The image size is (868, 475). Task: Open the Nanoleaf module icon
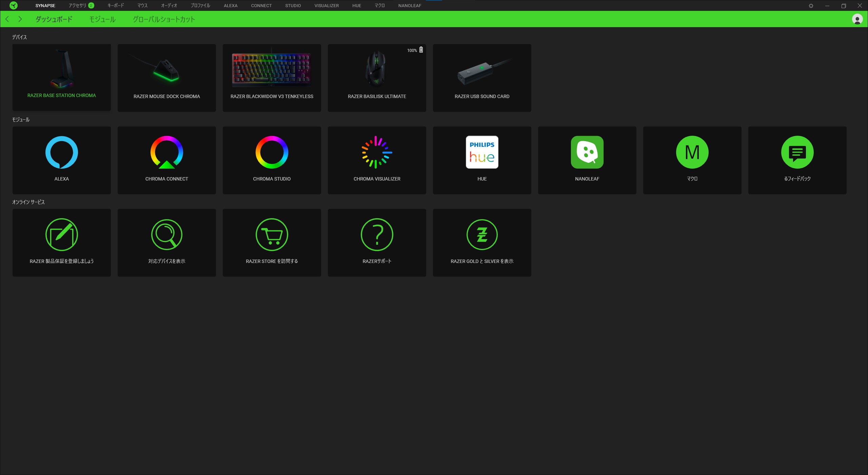[x=587, y=152]
